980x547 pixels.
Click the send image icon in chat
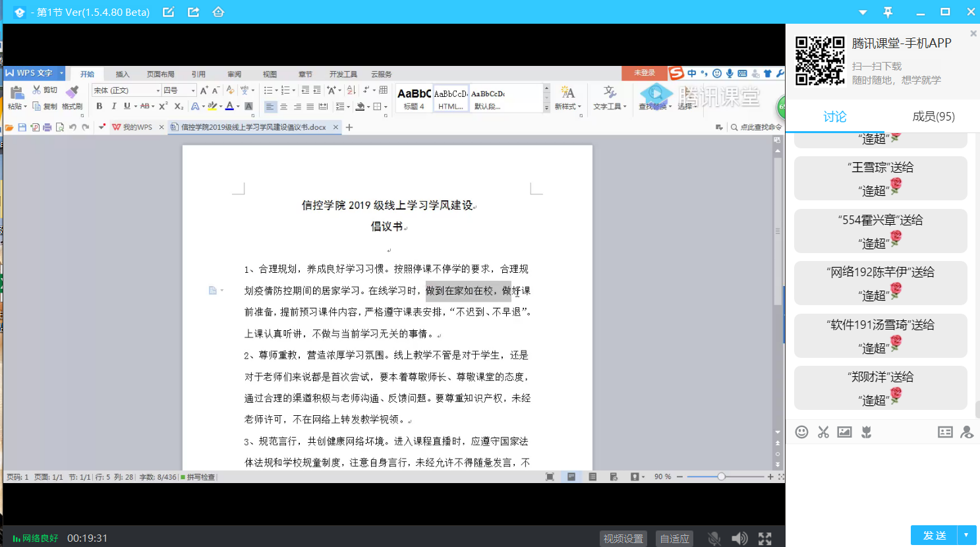pyautogui.click(x=844, y=432)
